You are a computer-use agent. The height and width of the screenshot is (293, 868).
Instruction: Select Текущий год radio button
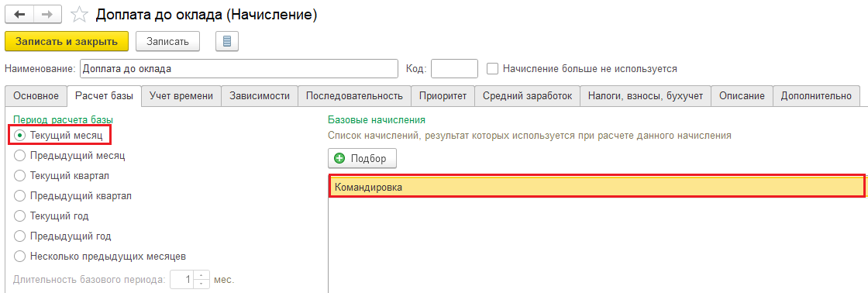[20, 216]
